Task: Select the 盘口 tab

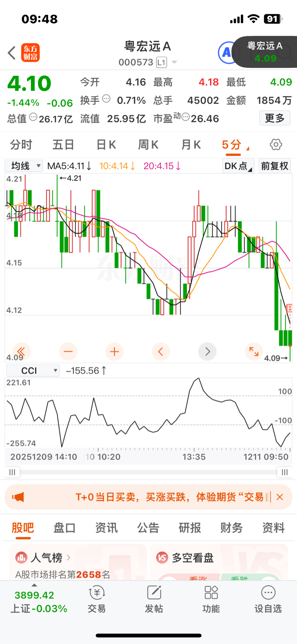Action: tap(64, 527)
